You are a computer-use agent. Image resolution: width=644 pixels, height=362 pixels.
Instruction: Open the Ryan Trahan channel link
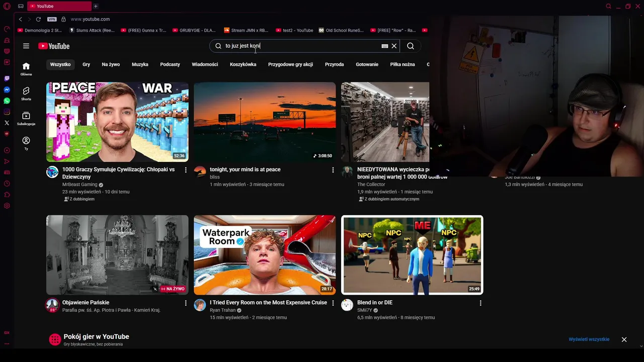[x=222, y=310]
